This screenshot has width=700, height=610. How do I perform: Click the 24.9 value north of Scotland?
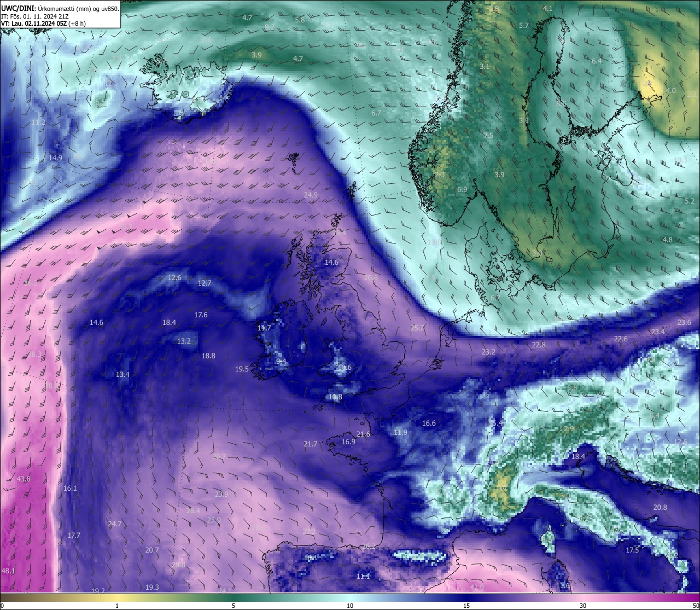(x=311, y=195)
